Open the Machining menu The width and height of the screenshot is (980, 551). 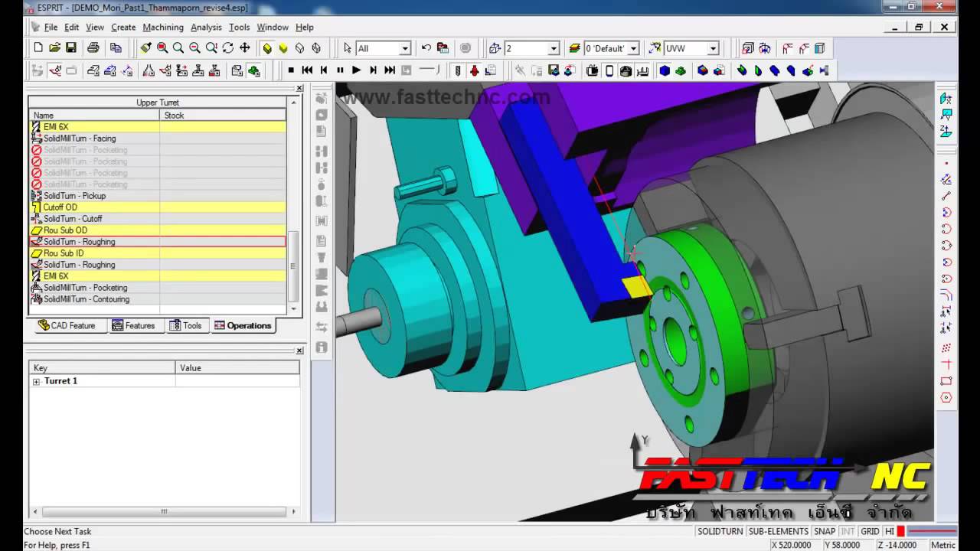point(163,27)
